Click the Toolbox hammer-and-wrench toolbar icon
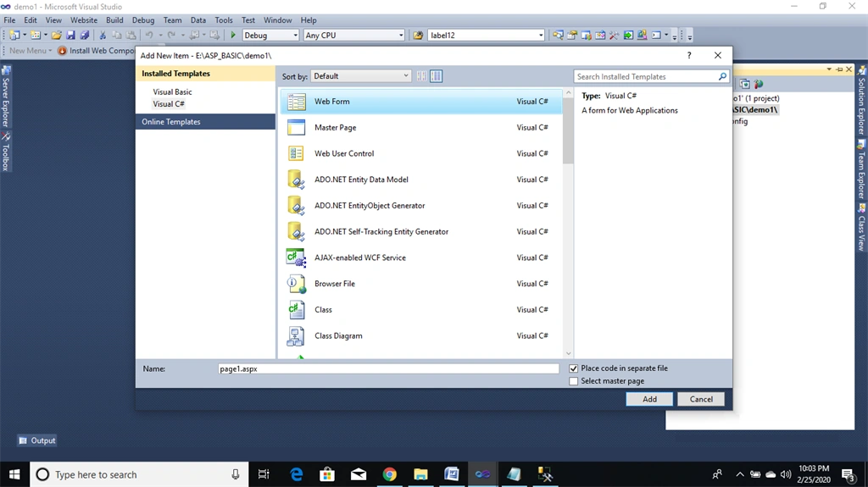868x487 pixels. (614, 35)
